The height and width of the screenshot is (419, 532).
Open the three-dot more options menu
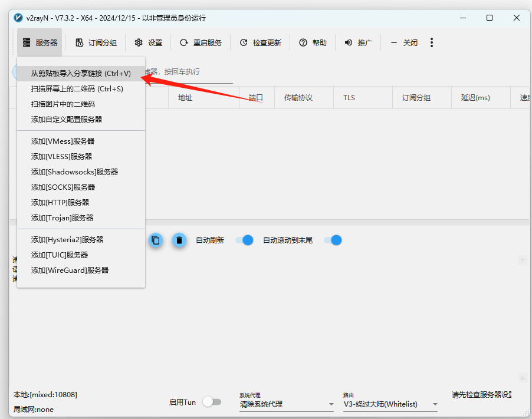[432, 43]
